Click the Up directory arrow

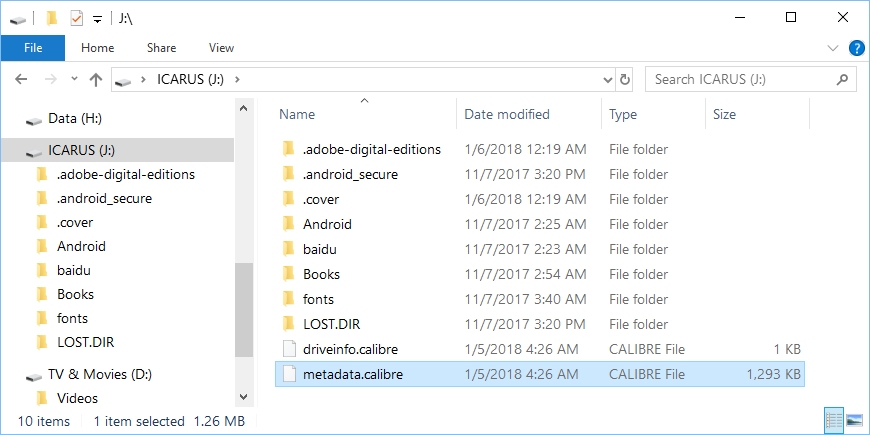(96, 80)
